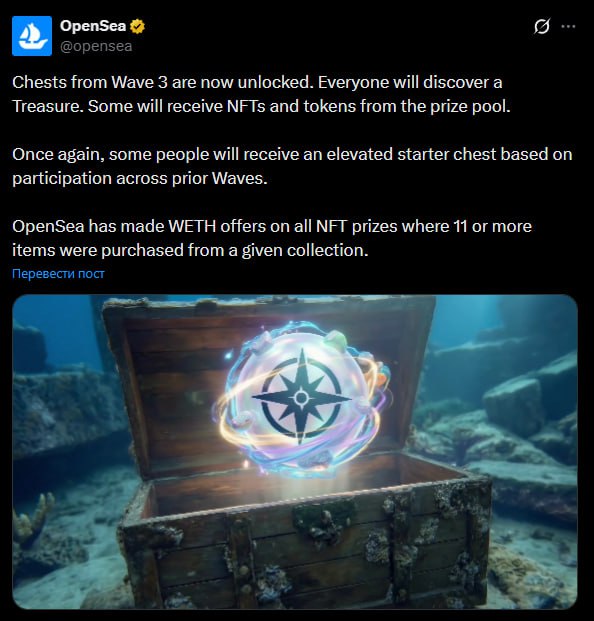Click the text "participation across prior Waves"
This screenshot has height=621, width=594.
138,179
